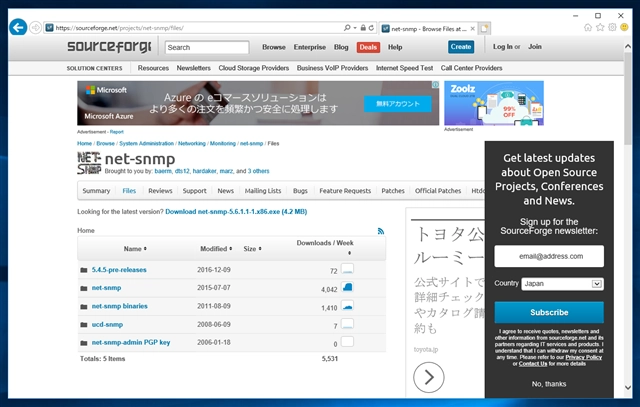Viewport: 640px width, 407px height.
Task: Click the smiley feedback icon
Action: 624,27
